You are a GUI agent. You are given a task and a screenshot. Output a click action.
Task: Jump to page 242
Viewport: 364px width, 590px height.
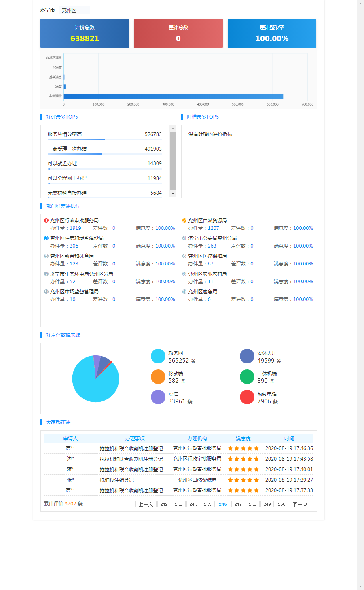(x=164, y=504)
